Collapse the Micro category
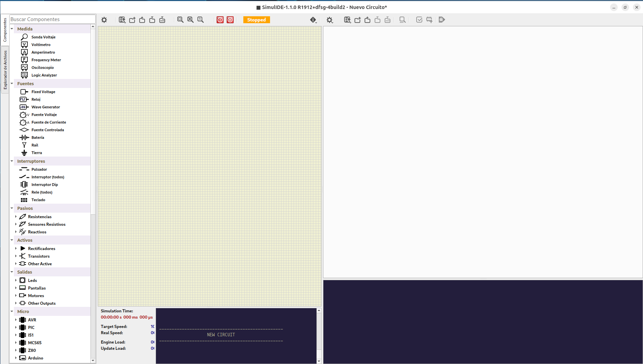Image resolution: width=643 pixels, height=364 pixels. (12, 311)
